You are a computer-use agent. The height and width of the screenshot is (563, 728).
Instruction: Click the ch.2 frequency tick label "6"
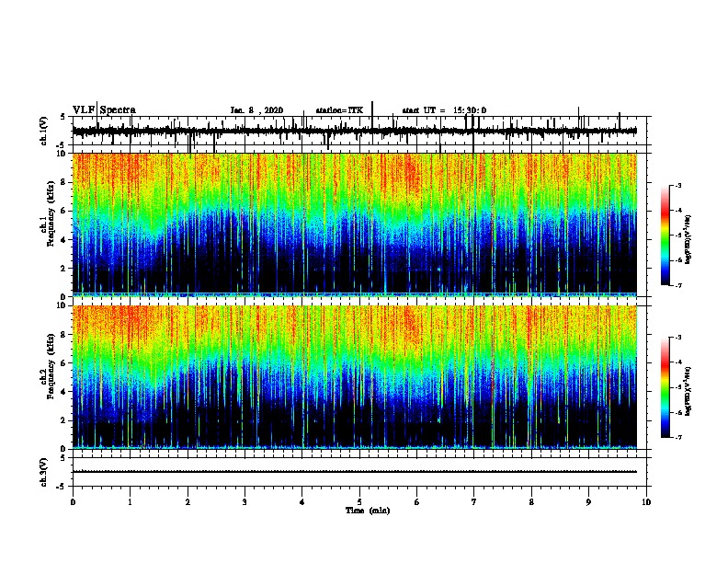tap(63, 362)
